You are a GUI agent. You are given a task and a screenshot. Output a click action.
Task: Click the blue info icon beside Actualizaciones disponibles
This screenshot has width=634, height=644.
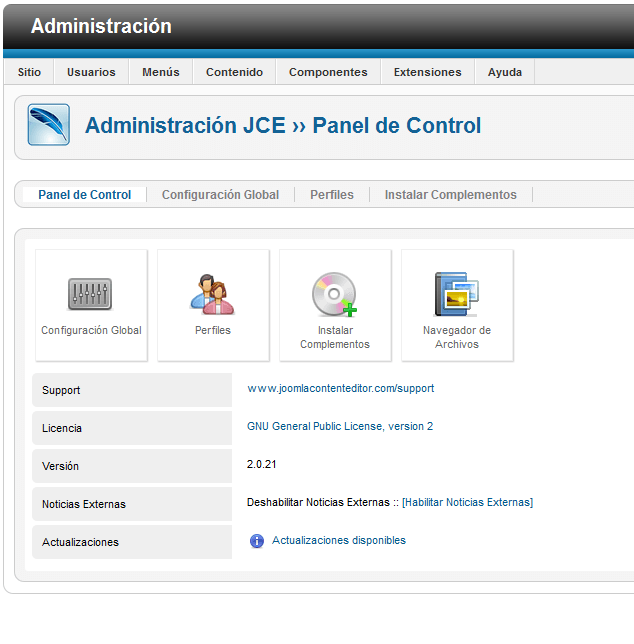point(257,541)
